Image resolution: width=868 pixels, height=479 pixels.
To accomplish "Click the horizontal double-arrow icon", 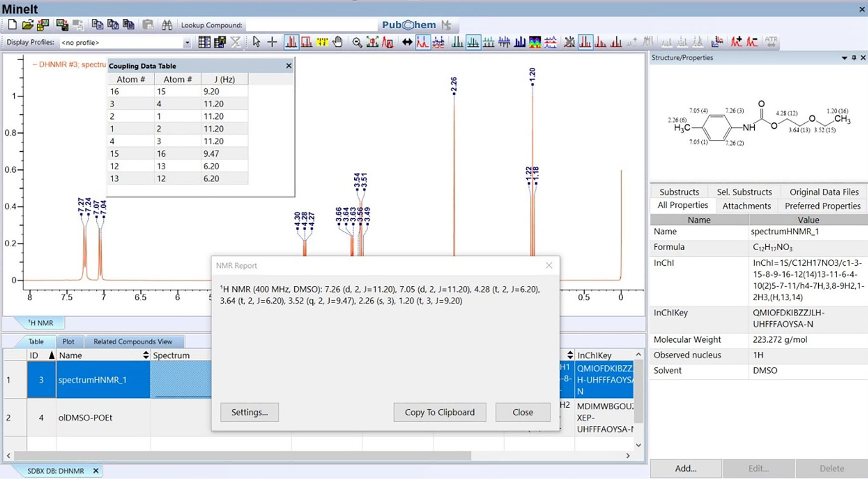I will pos(407,42).
